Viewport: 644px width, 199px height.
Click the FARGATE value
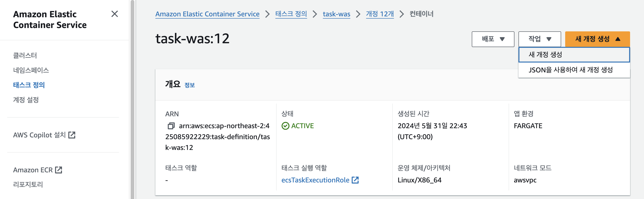(528, 126)
